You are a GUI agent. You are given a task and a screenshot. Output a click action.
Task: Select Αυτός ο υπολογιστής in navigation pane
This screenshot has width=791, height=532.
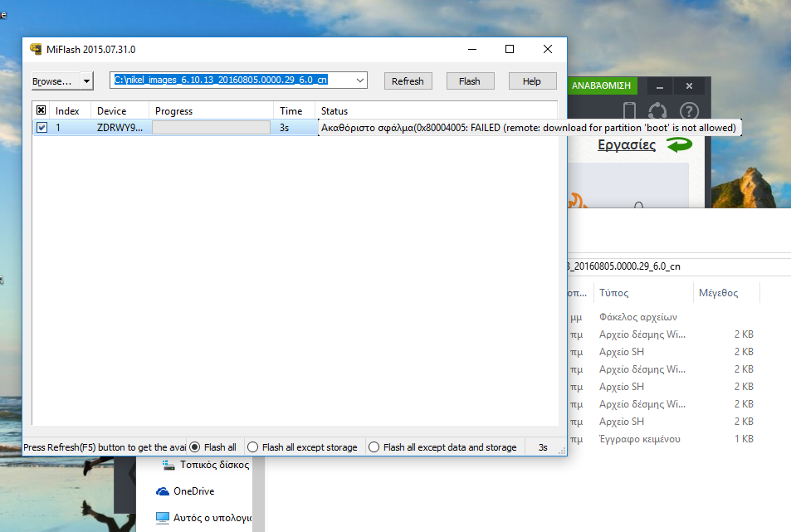coord(212,518)
